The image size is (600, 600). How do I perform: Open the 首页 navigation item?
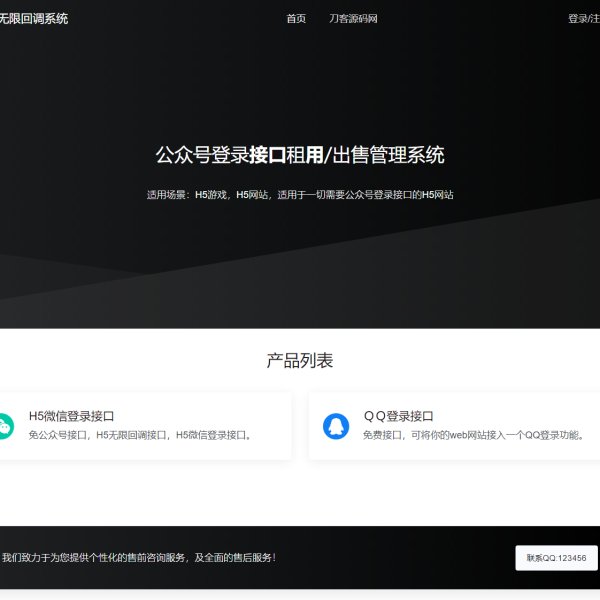pos(296,19)
